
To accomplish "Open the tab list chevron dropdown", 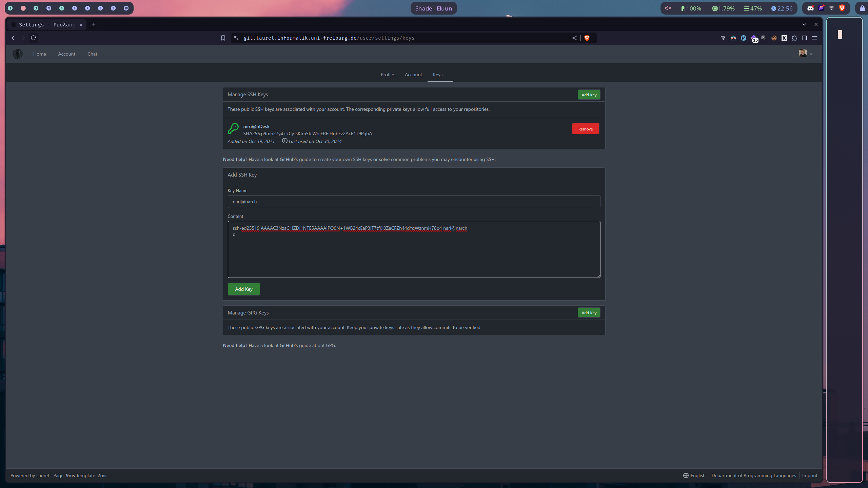I will tap(804, 24).
